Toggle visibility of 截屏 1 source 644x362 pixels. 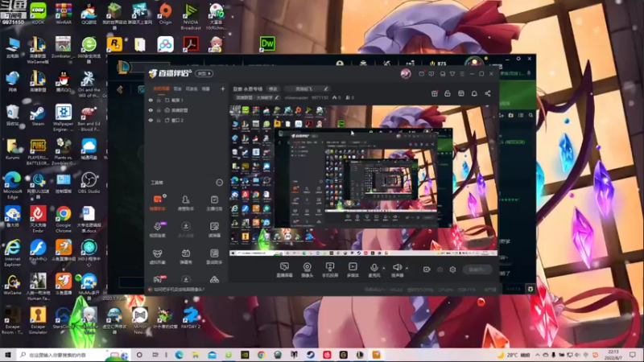coord(151,100)
